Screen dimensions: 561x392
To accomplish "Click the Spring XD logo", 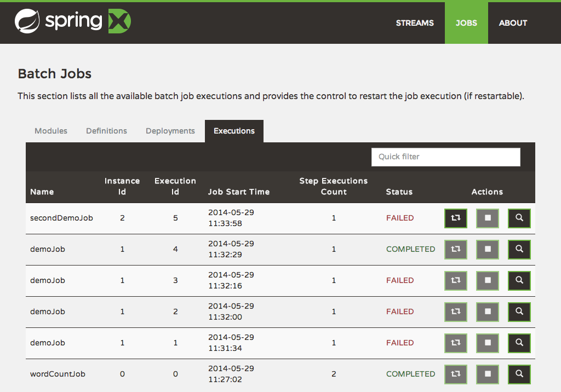I will tap(73, 22).
